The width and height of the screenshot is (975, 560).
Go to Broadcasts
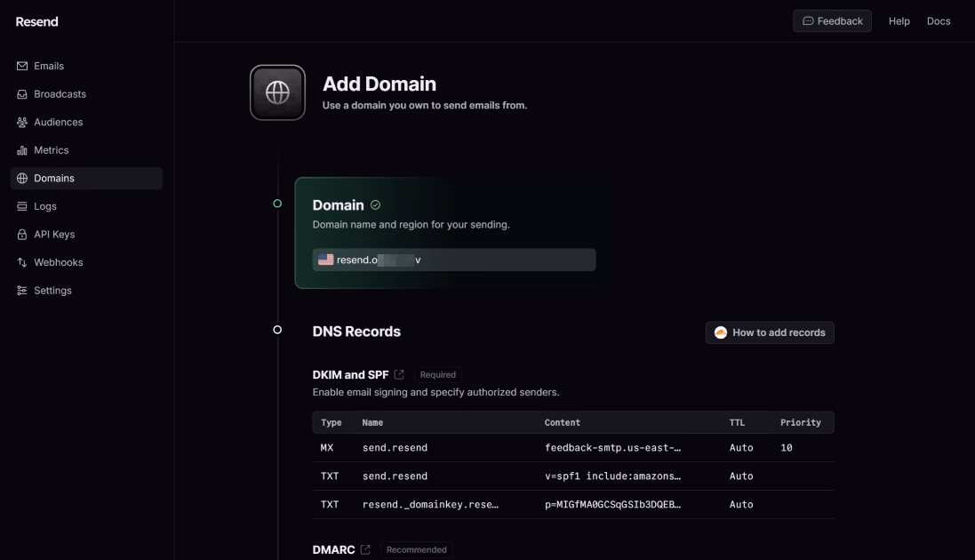[86, 94]
